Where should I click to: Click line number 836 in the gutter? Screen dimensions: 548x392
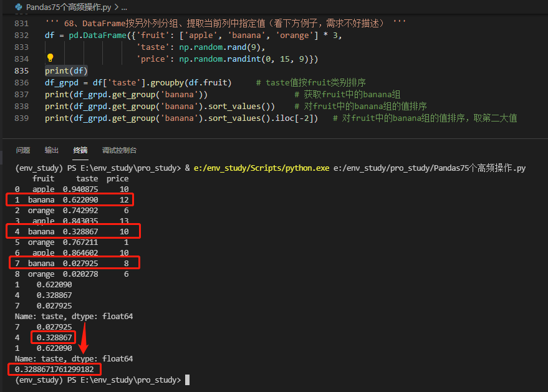[x=22, y=83]
